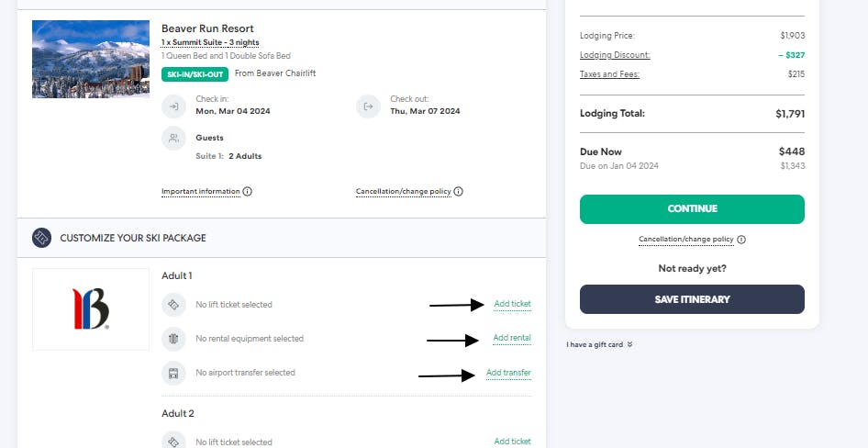Open the Beaver Run Resort photo thumbnail
This screenshot has height=448, width=868.
click(91, 59)
